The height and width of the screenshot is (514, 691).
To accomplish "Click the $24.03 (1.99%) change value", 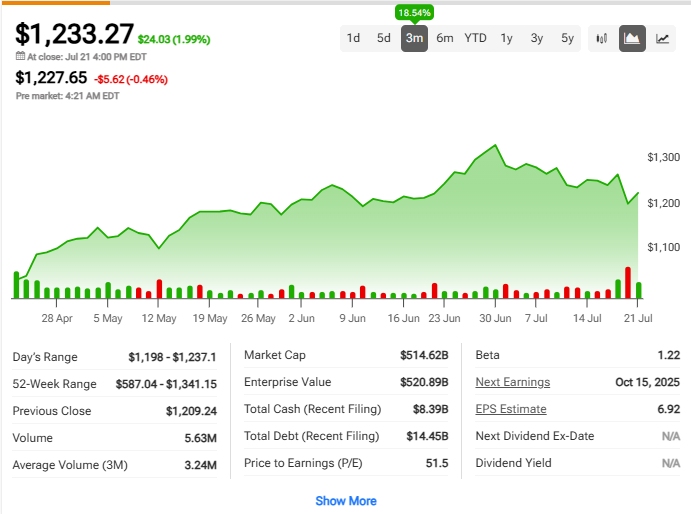I will (174, 39).
